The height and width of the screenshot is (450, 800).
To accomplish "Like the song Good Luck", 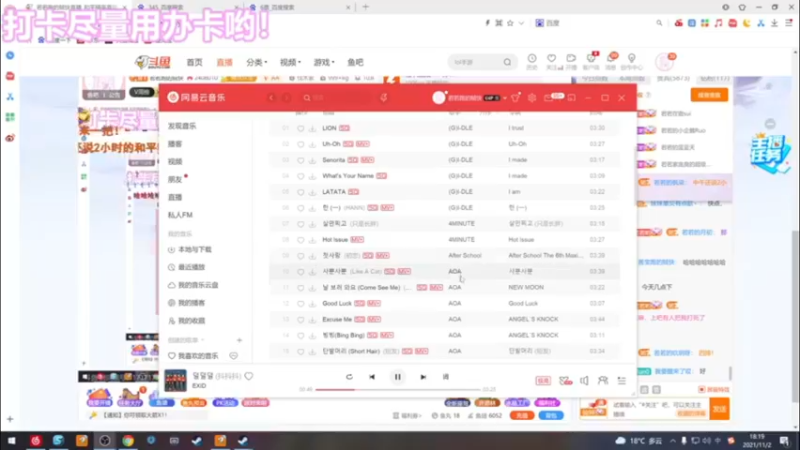I will click(301, 304).
